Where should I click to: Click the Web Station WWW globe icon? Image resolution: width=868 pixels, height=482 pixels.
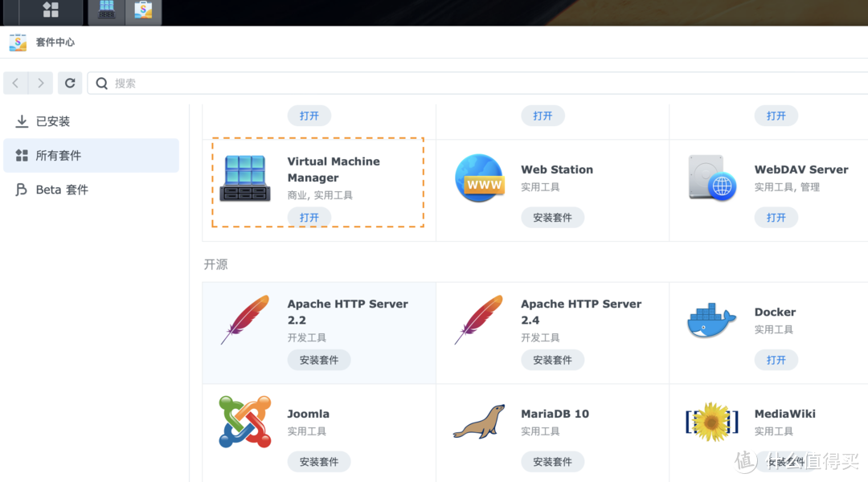click(480, 178)
